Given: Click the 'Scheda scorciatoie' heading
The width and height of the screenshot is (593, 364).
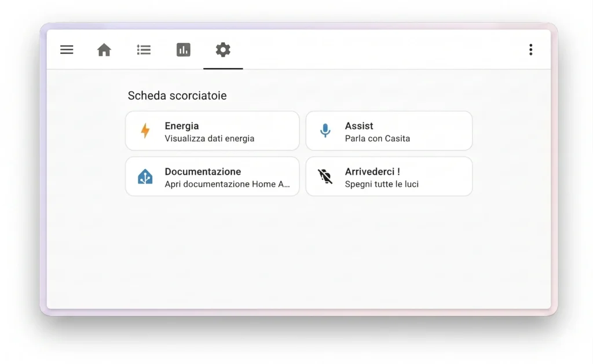Looking at the screenshot, I should pyautogui.click(x=177, y=95).
